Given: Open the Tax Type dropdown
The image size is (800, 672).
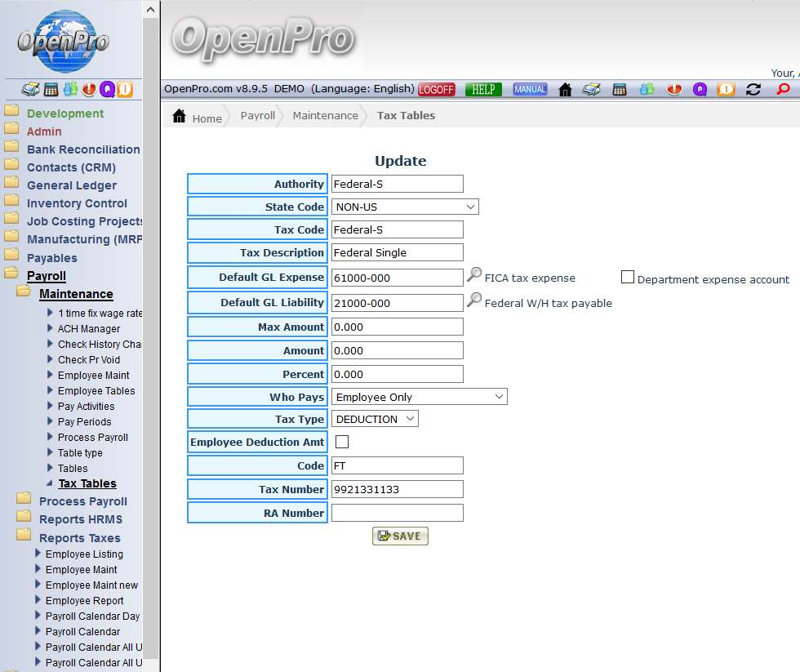Looking at the screenshot, I should coord(375,419).
